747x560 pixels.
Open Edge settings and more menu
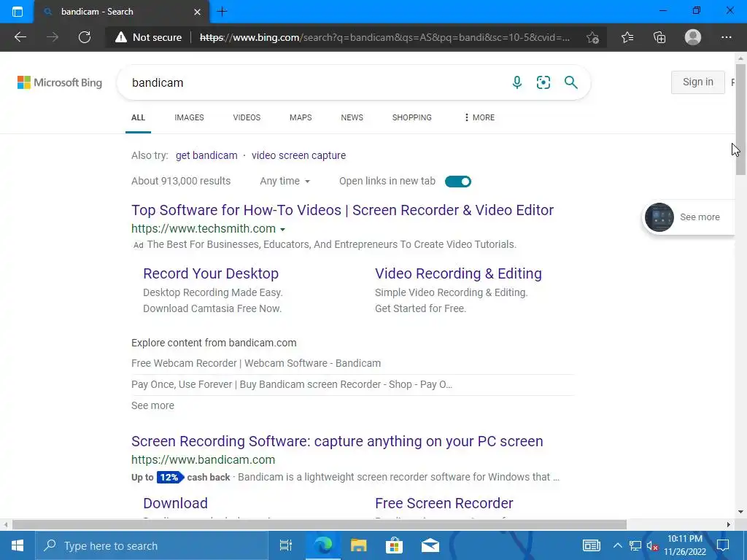click(726, 37)
